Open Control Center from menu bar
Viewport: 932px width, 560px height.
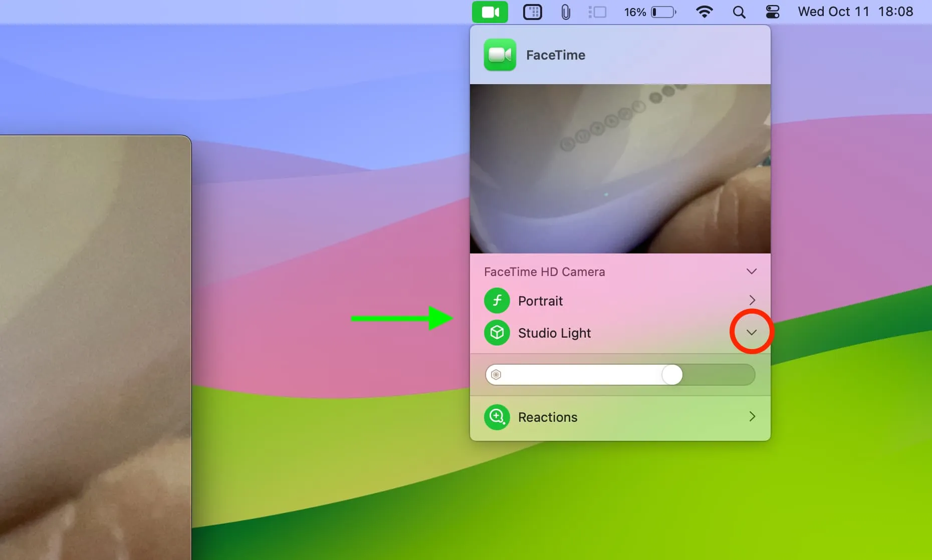(x=773, y=12)
